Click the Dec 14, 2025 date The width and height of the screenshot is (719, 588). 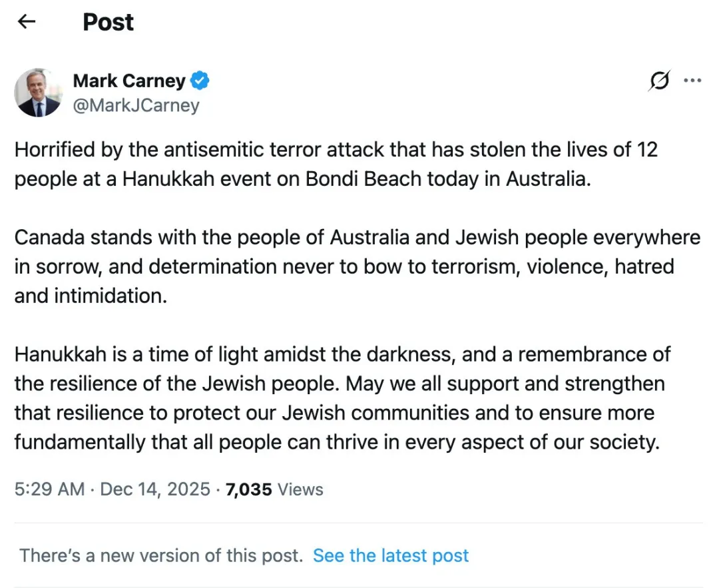(x=156, y=489)
